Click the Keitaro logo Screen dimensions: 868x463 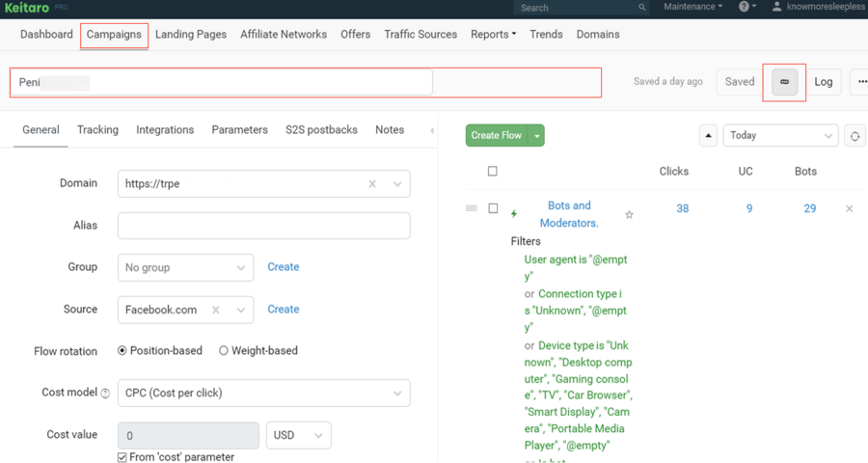pos(27,8)
